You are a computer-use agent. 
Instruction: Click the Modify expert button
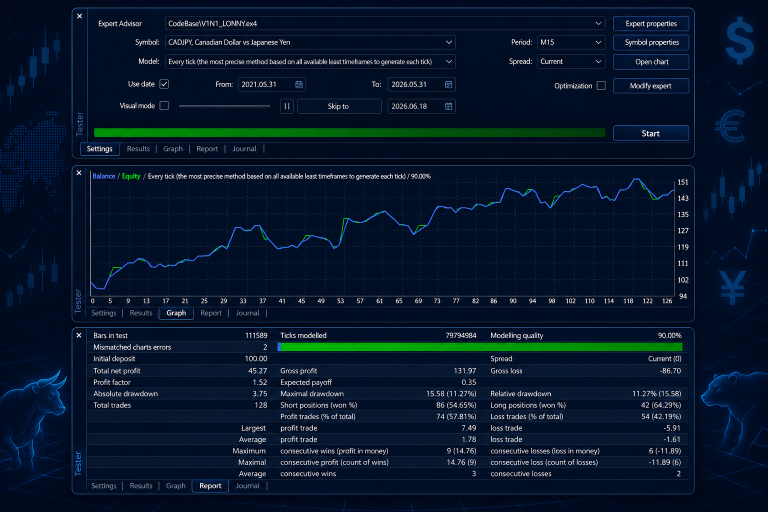pos(651,86)
